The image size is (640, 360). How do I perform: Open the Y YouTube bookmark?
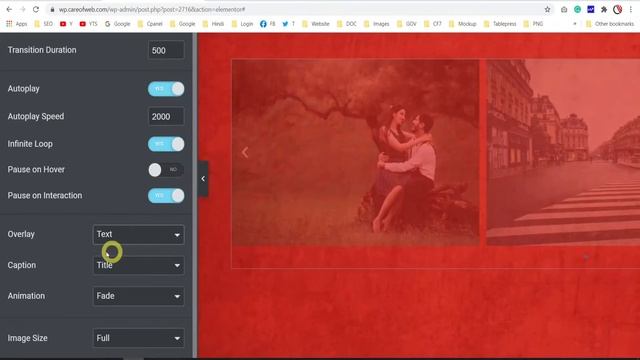(66, 24)
